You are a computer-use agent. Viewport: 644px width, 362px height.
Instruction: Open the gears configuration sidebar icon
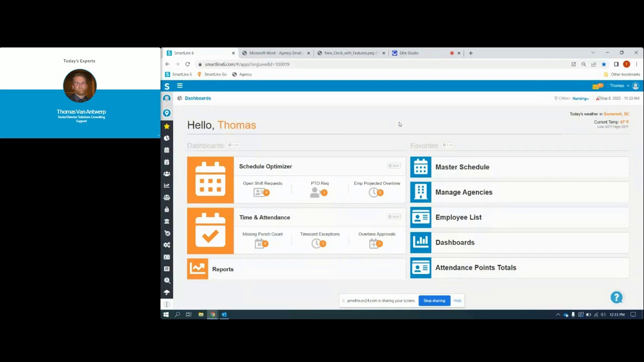click(x=167, y=245)
